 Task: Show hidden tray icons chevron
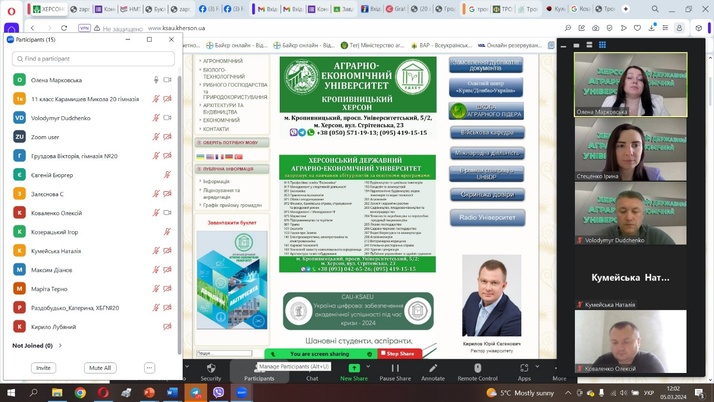point(568,392)
